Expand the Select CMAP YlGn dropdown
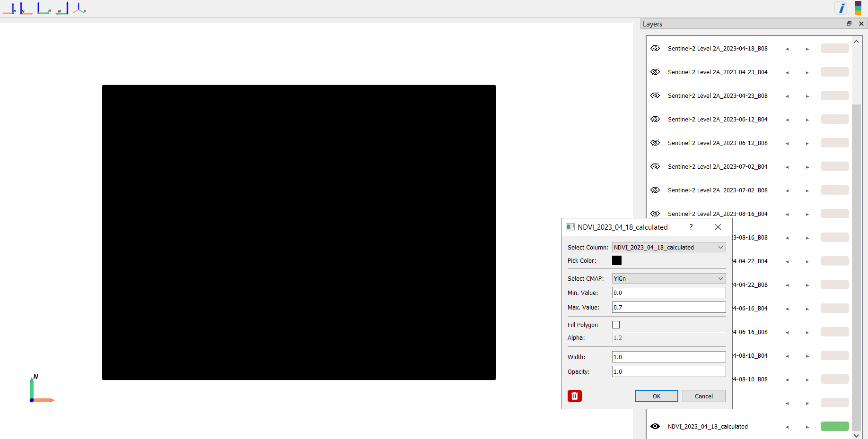 (x=668, y=278)
